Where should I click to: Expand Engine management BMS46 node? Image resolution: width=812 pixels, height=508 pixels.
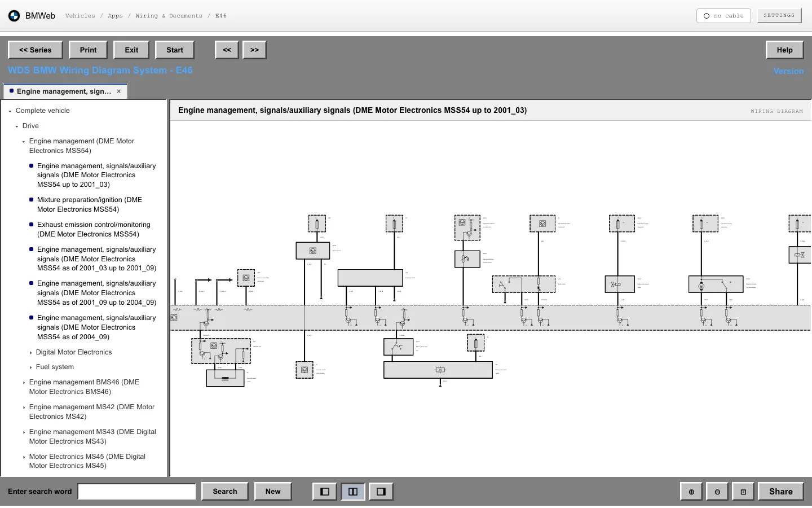[24, 383]
